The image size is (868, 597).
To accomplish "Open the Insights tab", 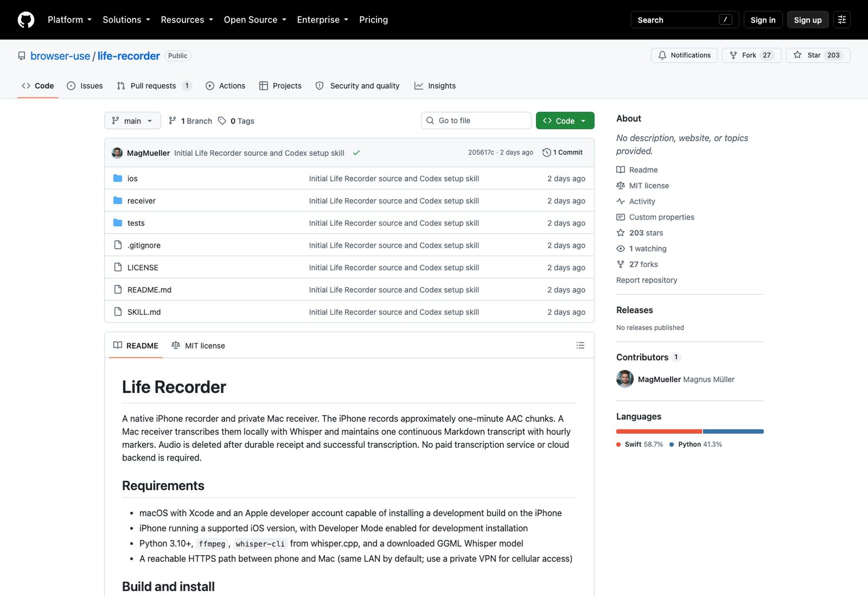I will 435,86.
